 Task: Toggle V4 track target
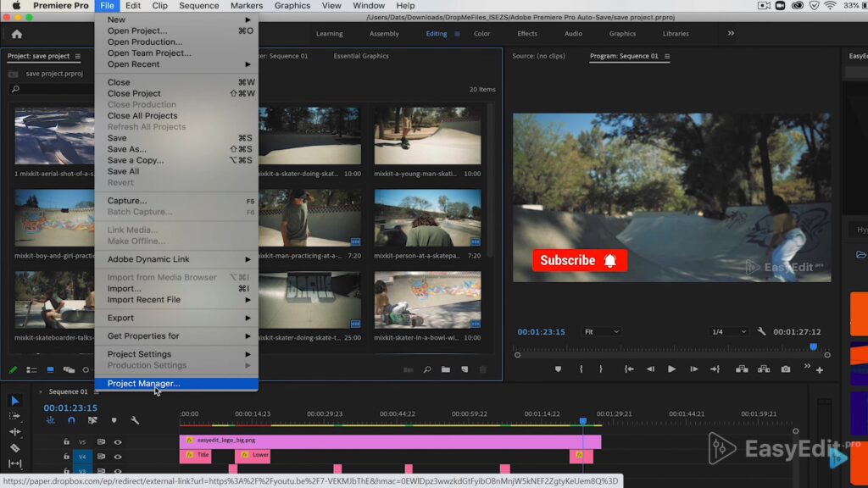[x=82, y=457]
